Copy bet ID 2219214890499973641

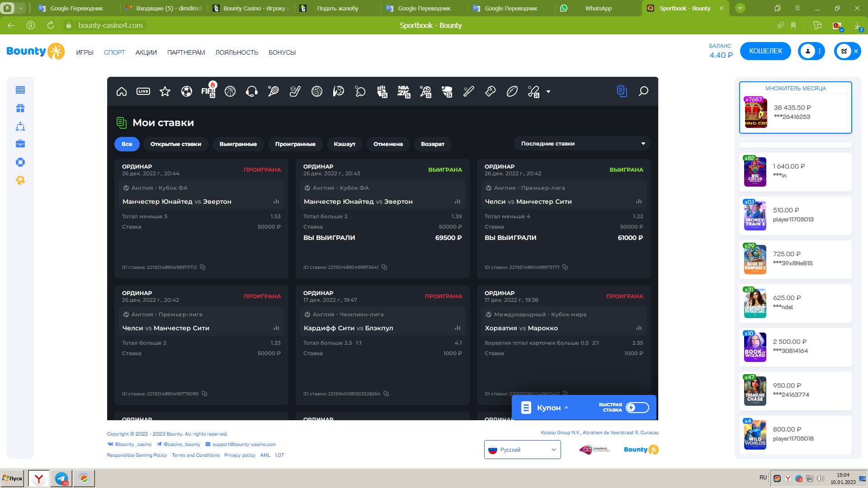pyautogui.click(x=384, y=267)
